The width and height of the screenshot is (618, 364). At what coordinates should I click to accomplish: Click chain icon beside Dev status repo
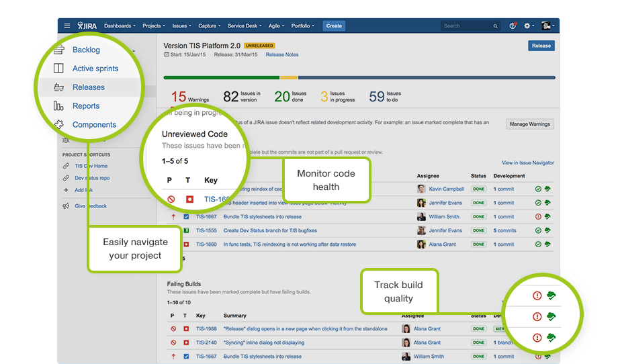pos(66,178)
